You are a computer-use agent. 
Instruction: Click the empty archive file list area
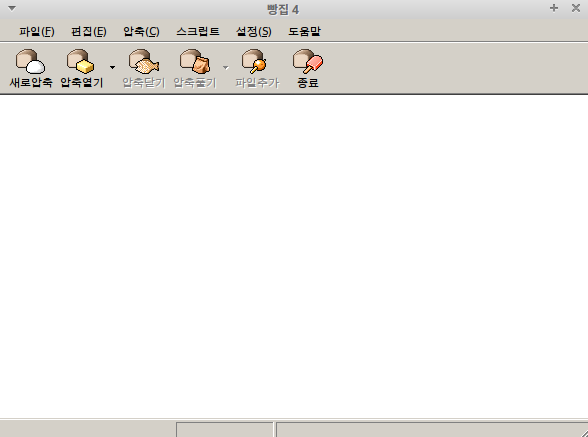pos(294,256)
